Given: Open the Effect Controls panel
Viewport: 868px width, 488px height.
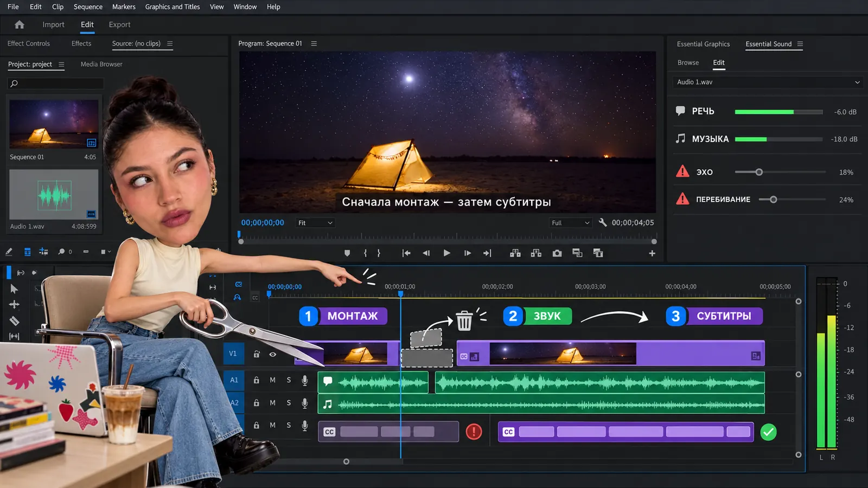Looking at the screenshot, I should pos(28,43).
